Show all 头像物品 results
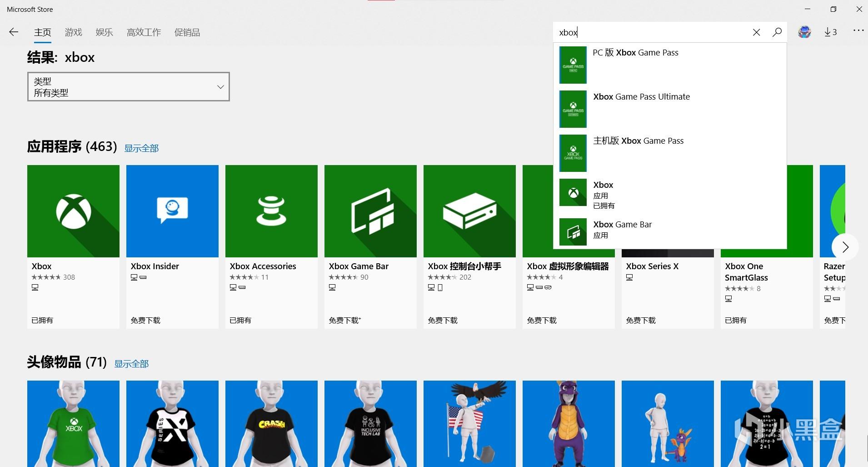Image resolution: width=868 pixels, height=467 pixels. click(x=131, y=364)
